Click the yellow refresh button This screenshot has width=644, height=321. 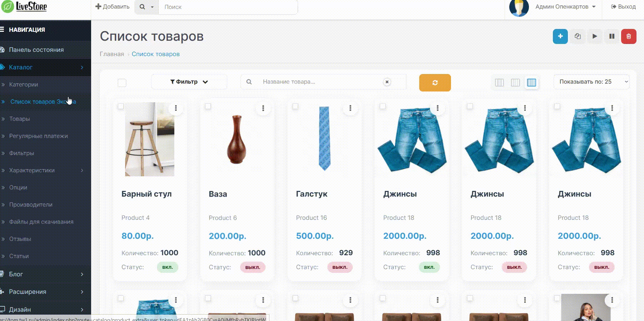point(435,83)
